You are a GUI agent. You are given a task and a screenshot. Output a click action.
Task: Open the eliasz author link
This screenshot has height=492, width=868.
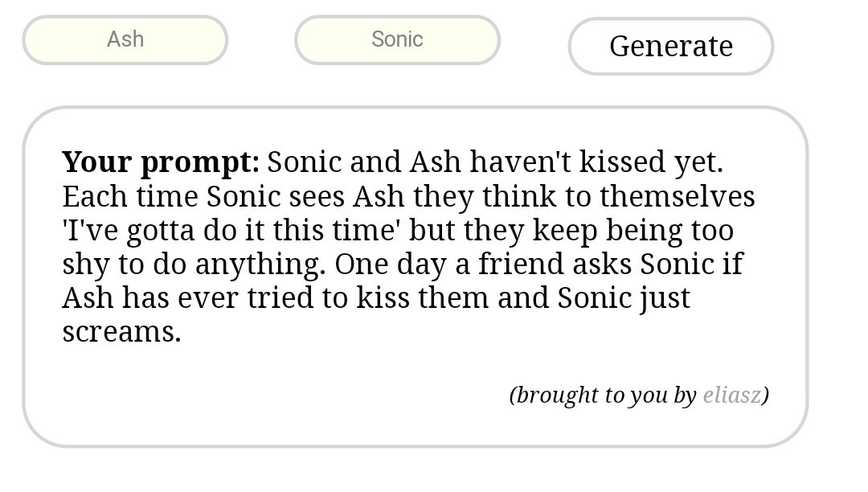[x=731, y=396]
